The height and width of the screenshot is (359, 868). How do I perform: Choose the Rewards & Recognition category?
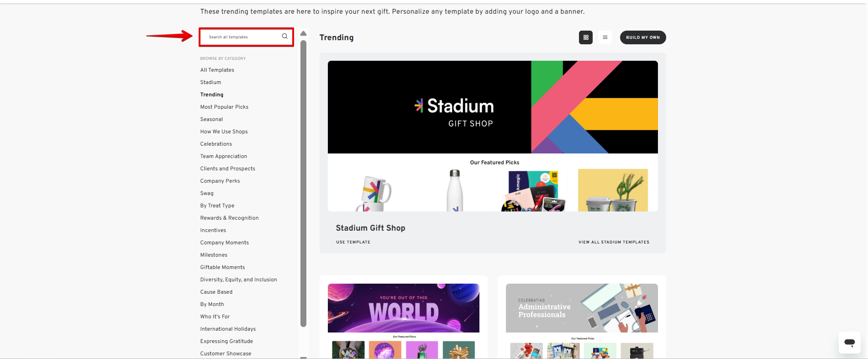click(x=229, y=218)
